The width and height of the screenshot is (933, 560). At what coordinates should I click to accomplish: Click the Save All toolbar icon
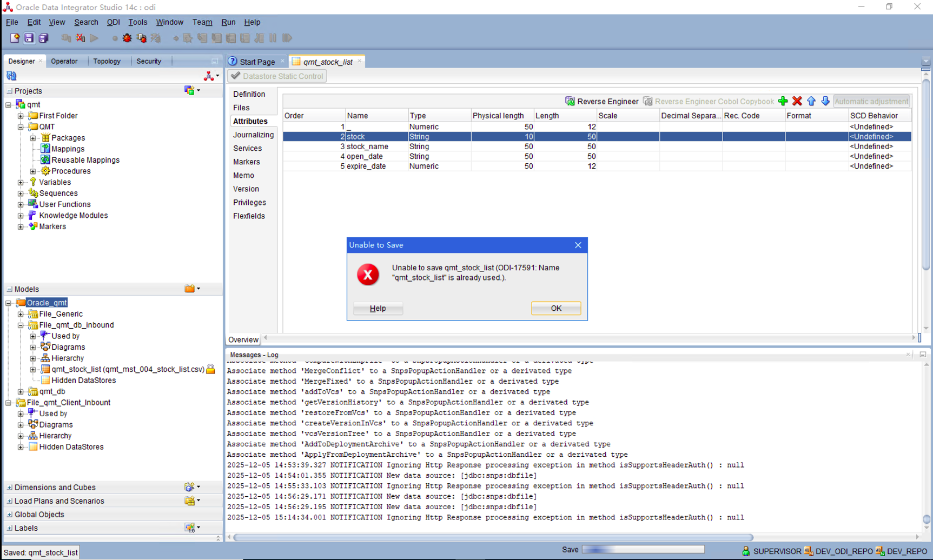pos(43,38)
